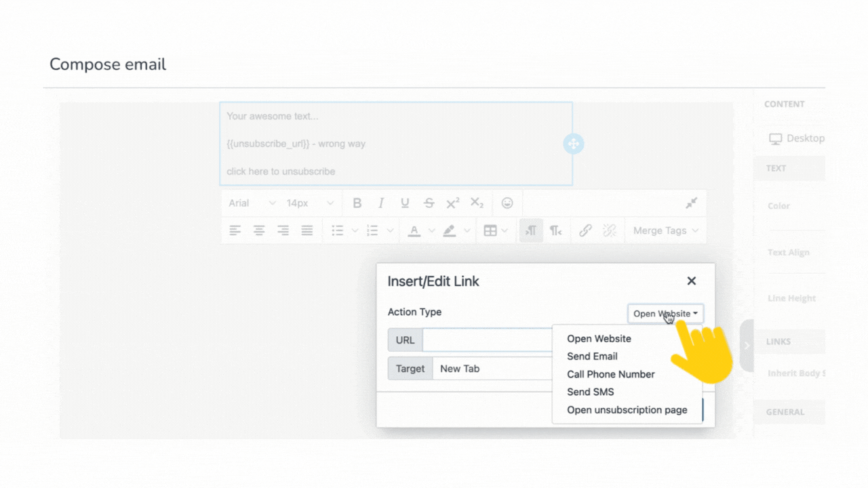The image size is (868, 488).
Task: Select center text alignment
Action: pyautogui.click(x=259, y=230)
